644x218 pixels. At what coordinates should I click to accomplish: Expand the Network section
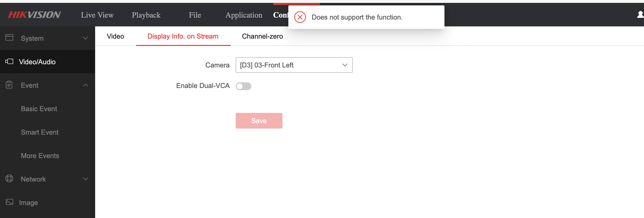85,179
